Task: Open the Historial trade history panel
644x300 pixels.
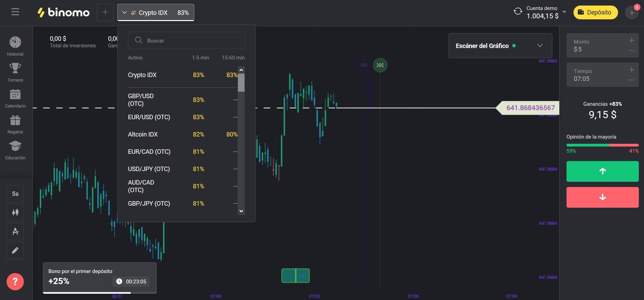Action: point(15,46)
